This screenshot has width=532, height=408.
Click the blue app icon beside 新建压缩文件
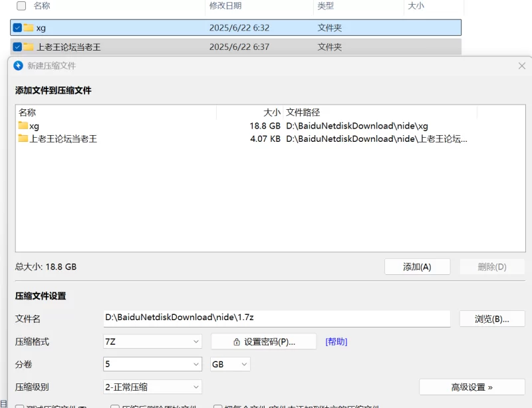click(18, 66)
